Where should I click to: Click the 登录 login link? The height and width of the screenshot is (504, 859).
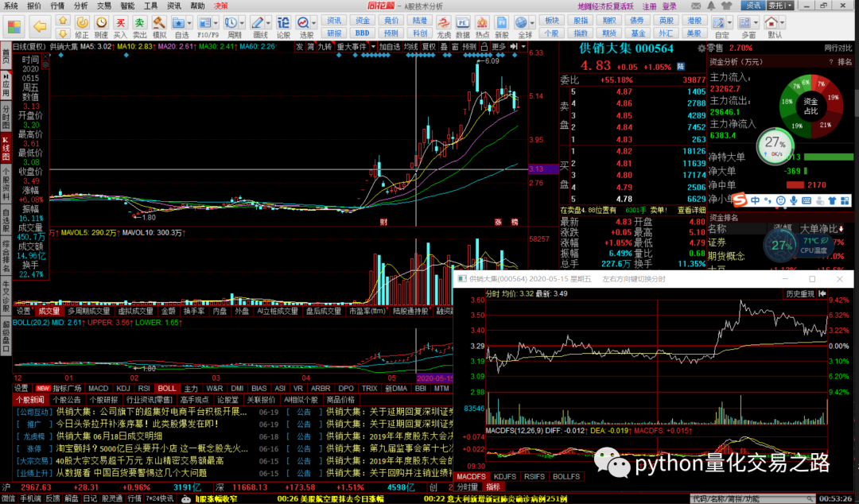[670, 6]
